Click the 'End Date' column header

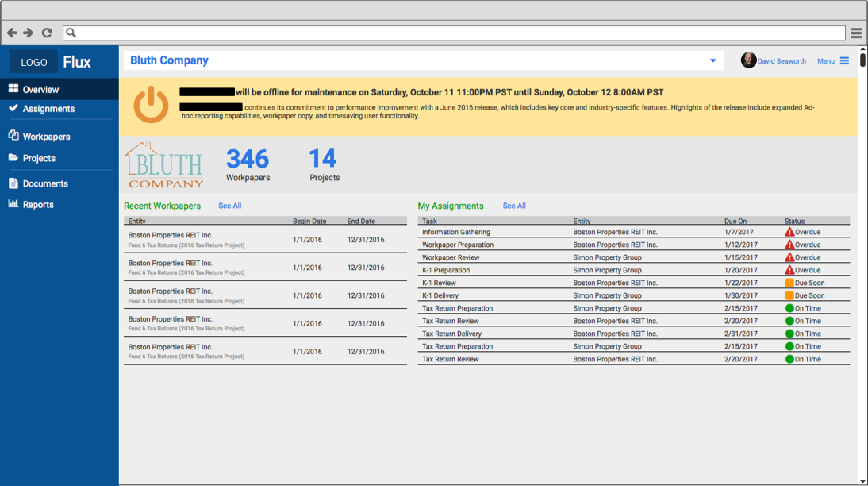[361, 221]
